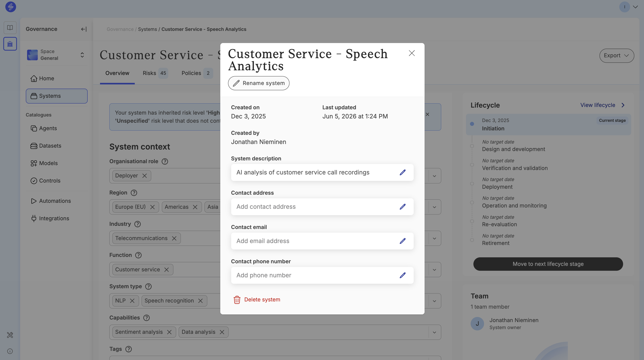
Task: Show help for Capabilities field
Action: tap(146, 318)
